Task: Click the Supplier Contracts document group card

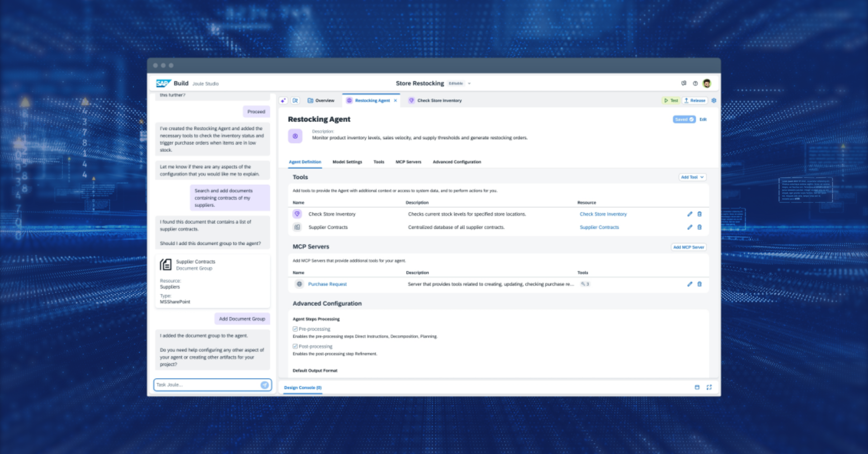Action: [x=212, y=281]
